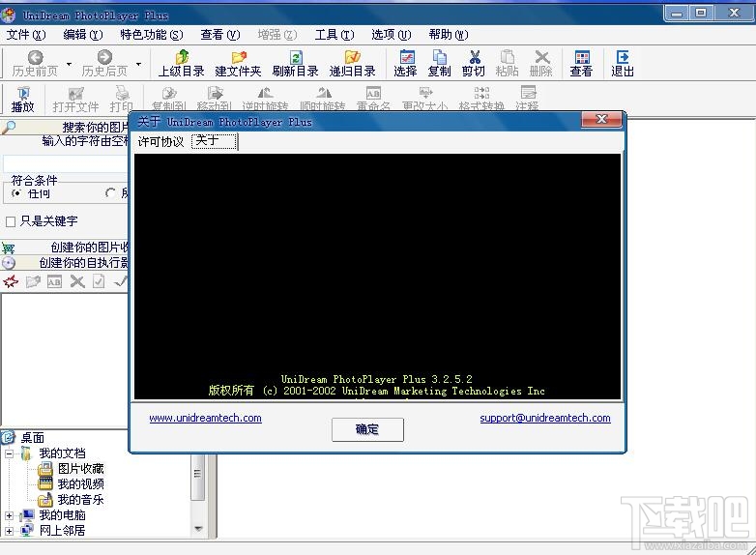Image resolution: width=756 pixels, height=555 pixels.
Task: Open the 编辑 menu
Action: (x=83, y=35)
